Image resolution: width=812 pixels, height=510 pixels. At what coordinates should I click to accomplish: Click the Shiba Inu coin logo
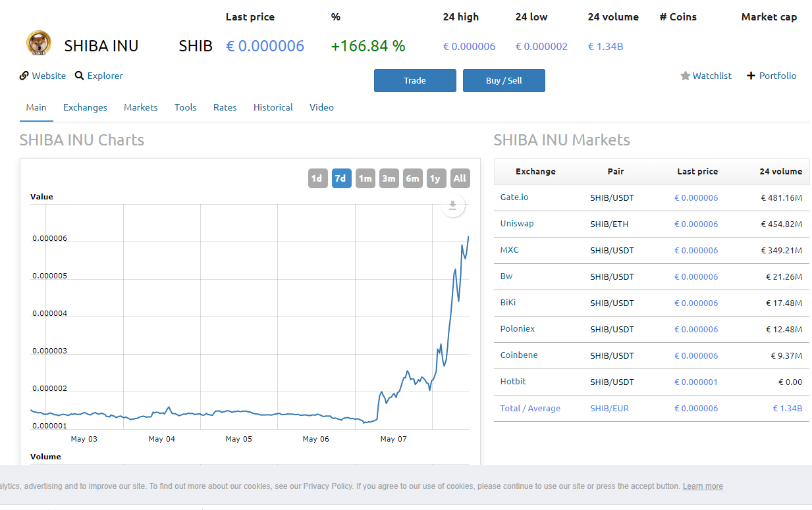(38, 43)
